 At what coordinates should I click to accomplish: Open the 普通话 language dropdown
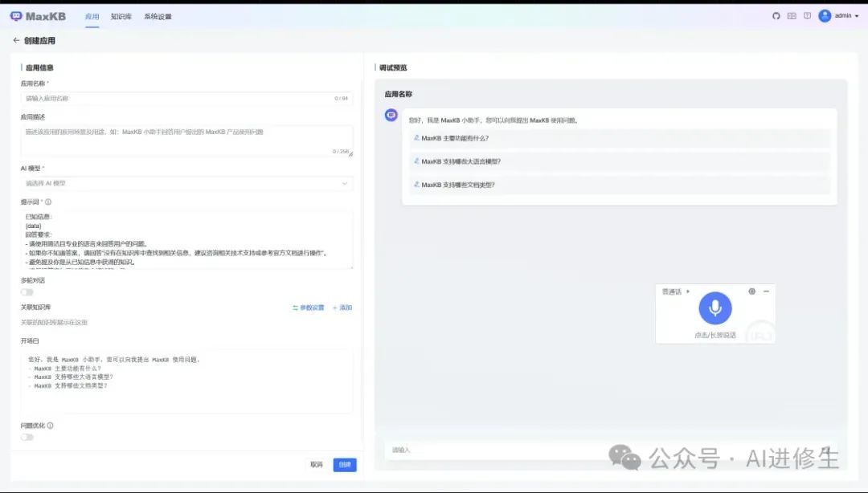click(676, 291)
